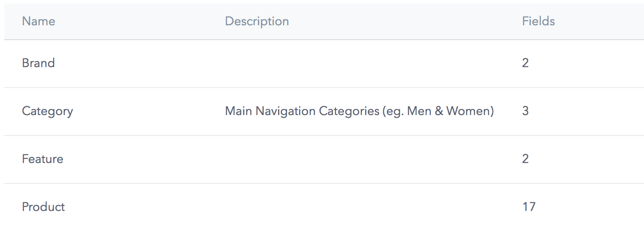Click the Name column header
The width and height of the screenshot is (644, 231).
click(x=38, y=21)
